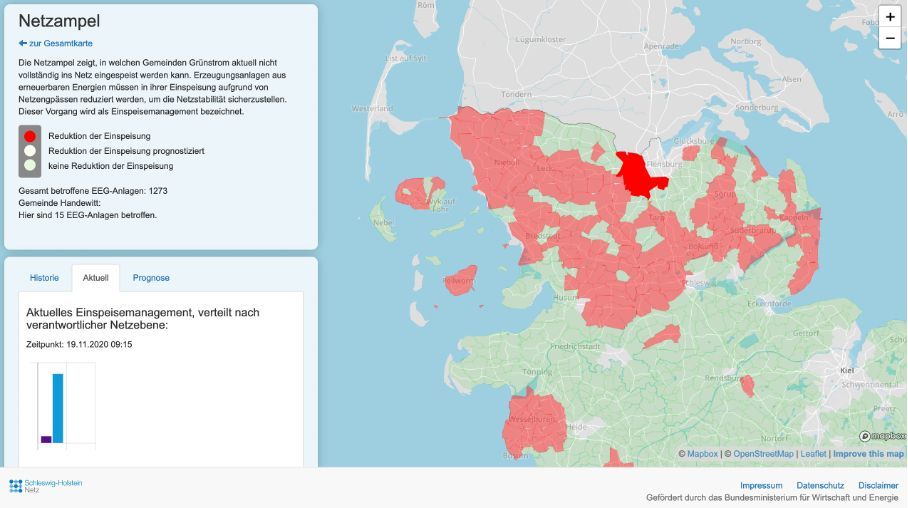Open the Leaflet attribution link
Viewport: 908px width, 508px height.
(x=813, y=454)
